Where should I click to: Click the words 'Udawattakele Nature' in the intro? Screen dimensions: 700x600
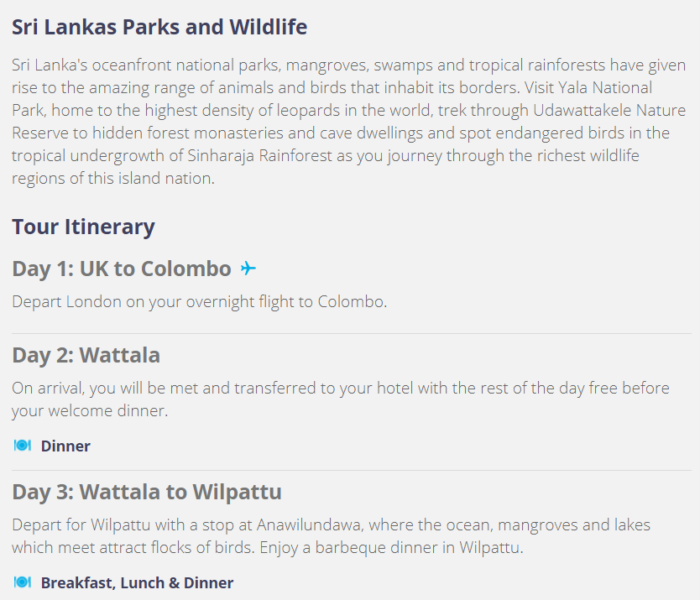click(609, 110)
